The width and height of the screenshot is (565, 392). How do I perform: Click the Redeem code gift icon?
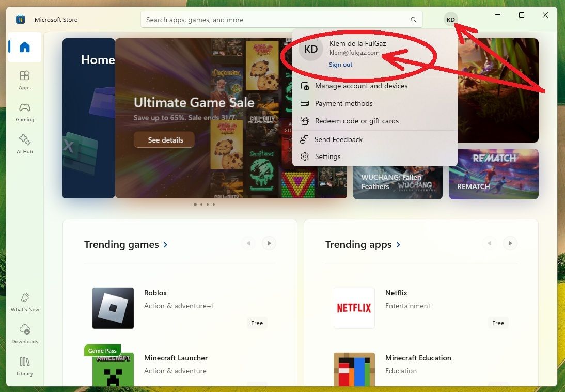305,121
